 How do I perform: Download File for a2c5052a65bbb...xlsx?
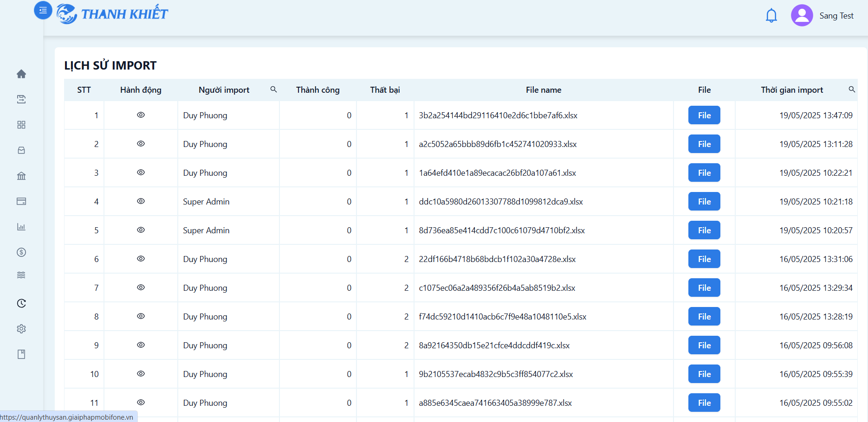[x=704, y=144]
